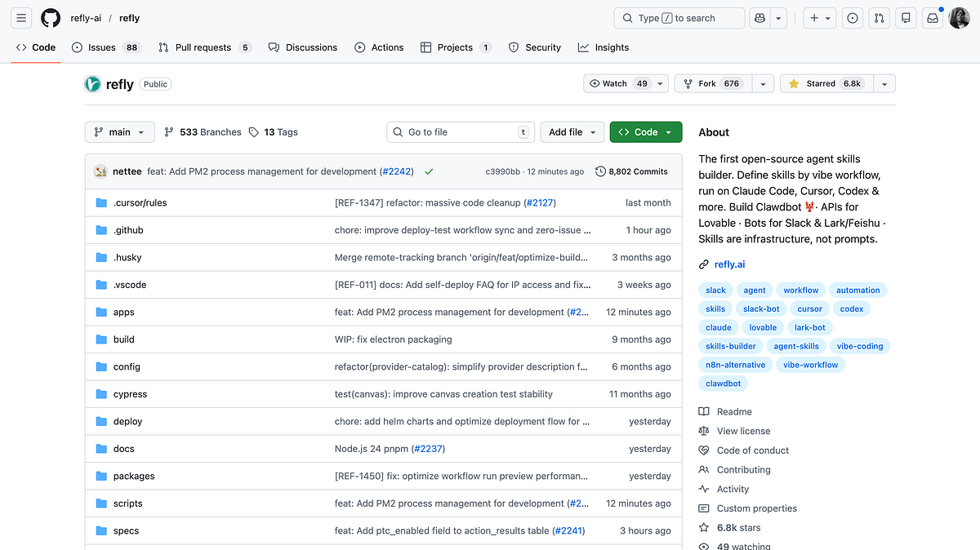Fork the repository with Fork button
980x550 pixels.
tap(712, 83)
